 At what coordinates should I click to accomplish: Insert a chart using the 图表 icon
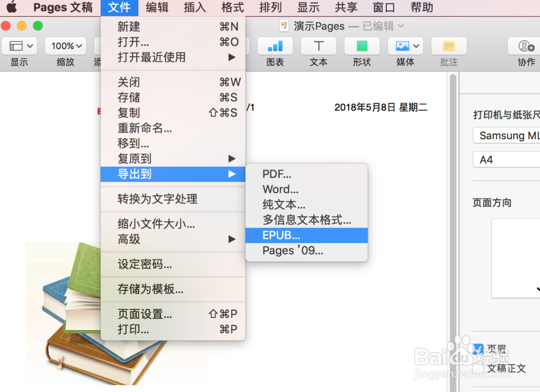pyautogui.click(x=275, y=46)
